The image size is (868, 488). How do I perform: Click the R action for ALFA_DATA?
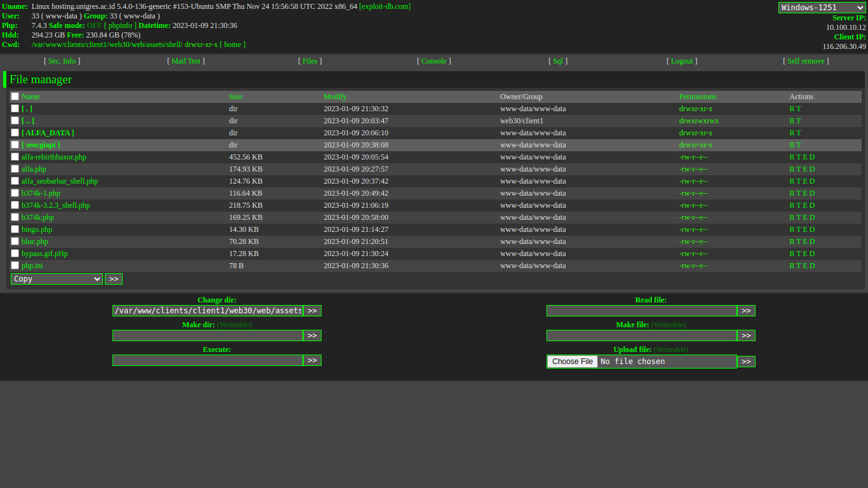(x=792, y=133)
